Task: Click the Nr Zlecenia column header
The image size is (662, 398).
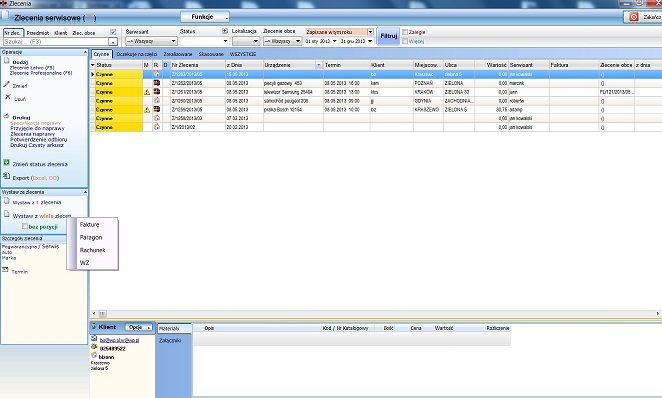Action: pos(197,65)
